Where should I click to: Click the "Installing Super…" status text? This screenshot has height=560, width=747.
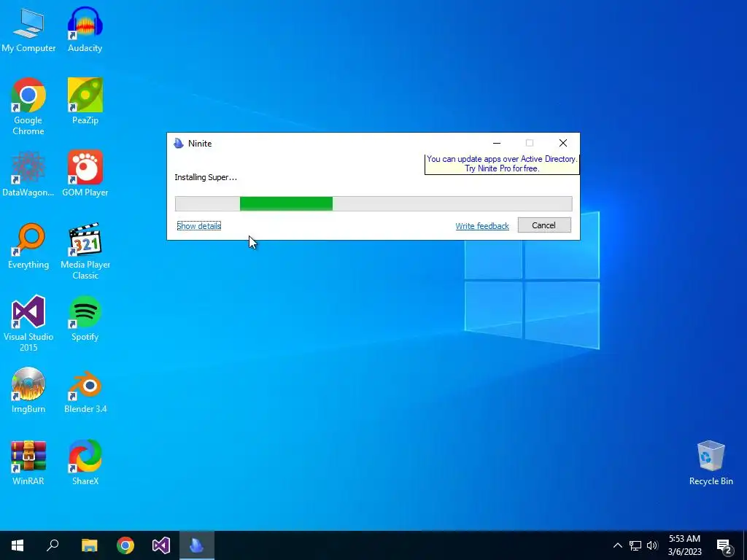pos(205,177)
